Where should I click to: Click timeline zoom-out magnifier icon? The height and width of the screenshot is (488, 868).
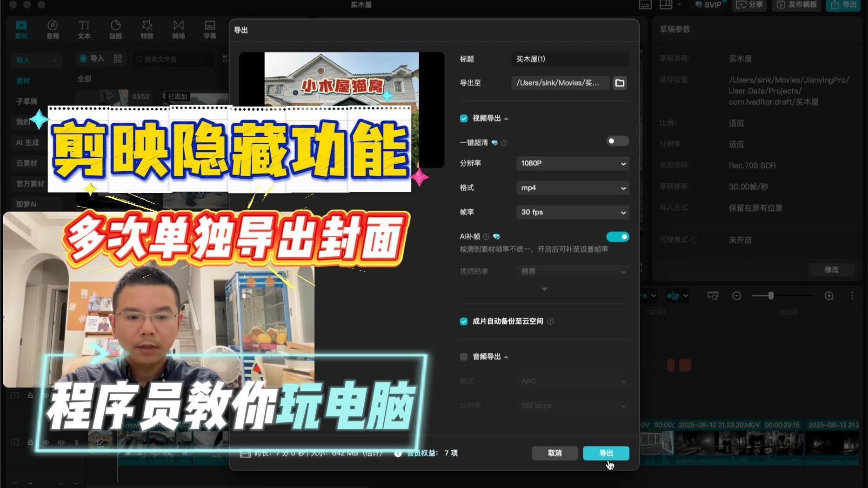point(736,296)
